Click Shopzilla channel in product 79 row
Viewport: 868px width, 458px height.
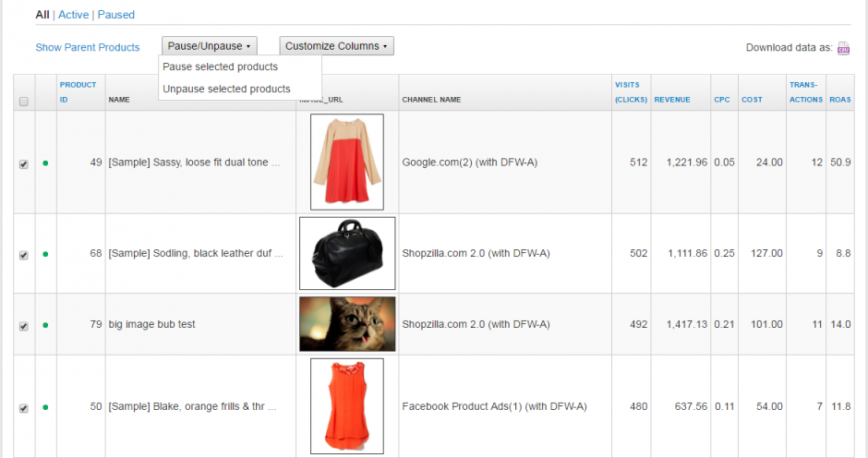click(x=476, y=324)
